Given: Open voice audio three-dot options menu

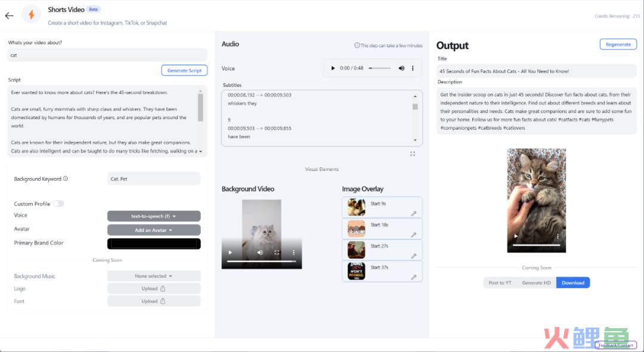Looking at the screenshot, I should pyautogui.click(x=413, y=68).
